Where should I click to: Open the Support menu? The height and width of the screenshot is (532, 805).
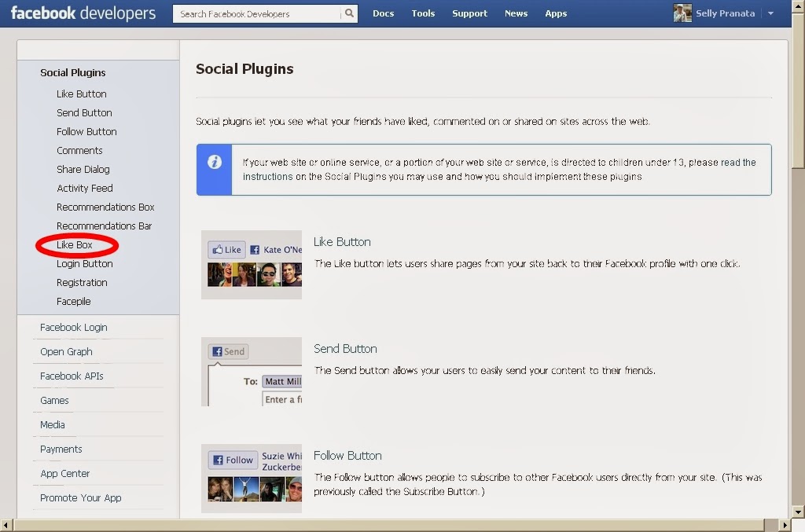coord(470,14)
